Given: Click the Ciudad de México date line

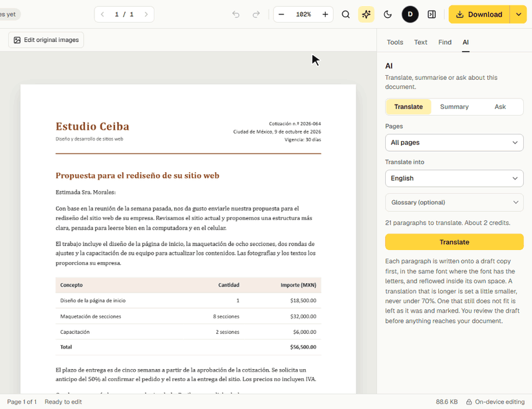Looking at the screenshot, I should [x=277, y=132].
